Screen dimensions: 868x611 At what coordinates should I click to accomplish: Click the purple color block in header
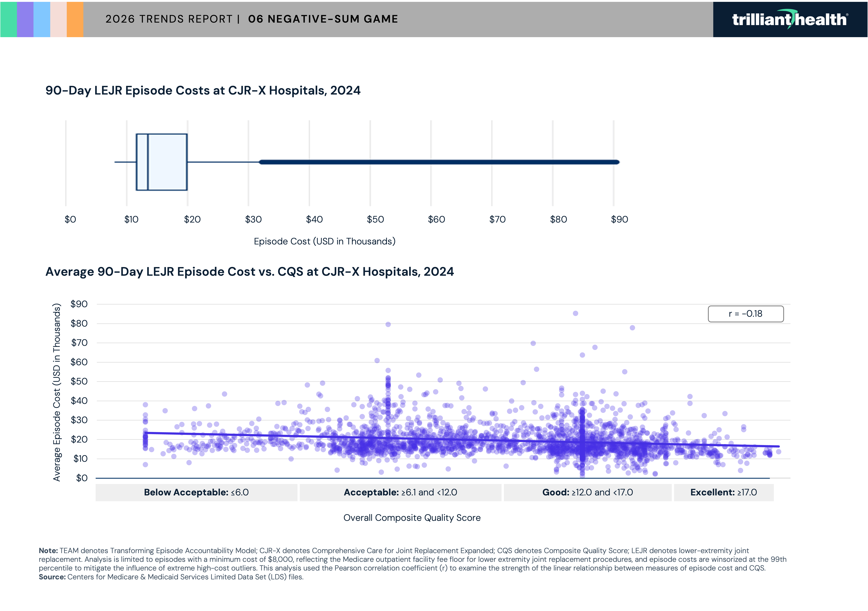25,19
